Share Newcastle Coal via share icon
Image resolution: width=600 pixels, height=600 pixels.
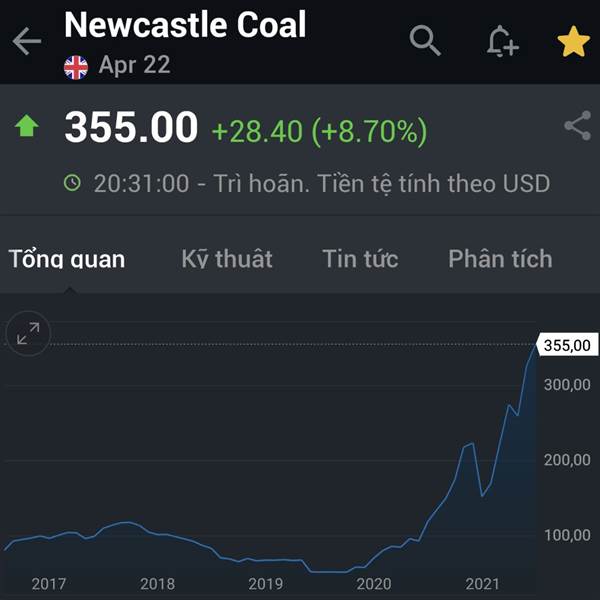click(x=577, y=126)
